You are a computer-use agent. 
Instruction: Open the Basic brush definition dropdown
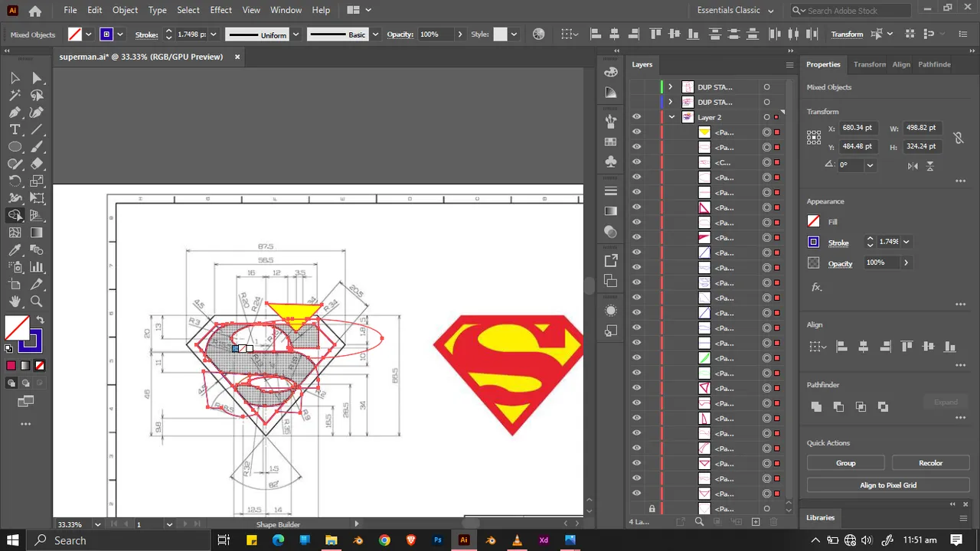click(374, 34)
